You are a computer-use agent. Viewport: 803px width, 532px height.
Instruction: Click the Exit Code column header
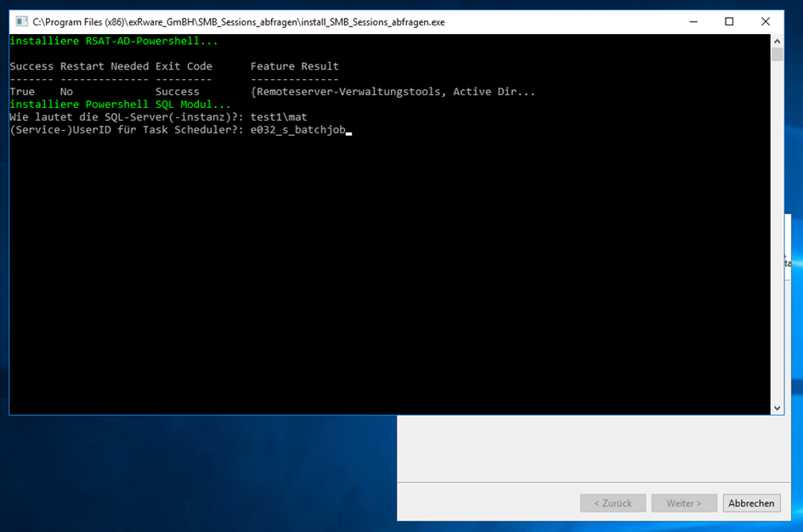[184, 66]
